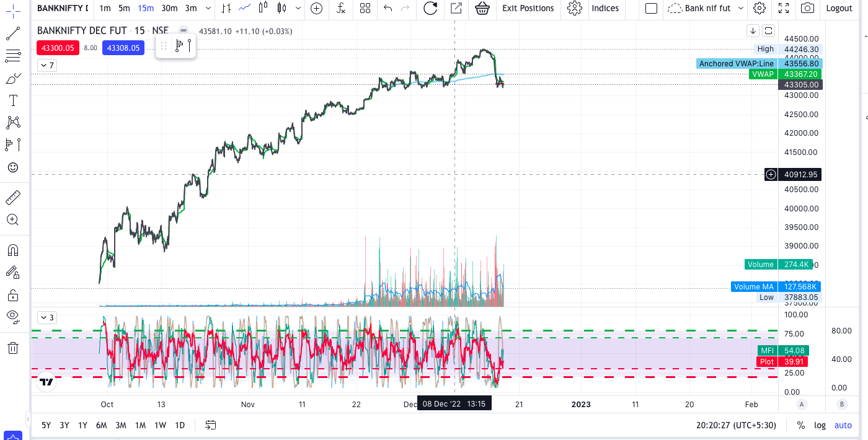
Task: Switch to the 5m timeframe
Action: click(x=124, y=8)
